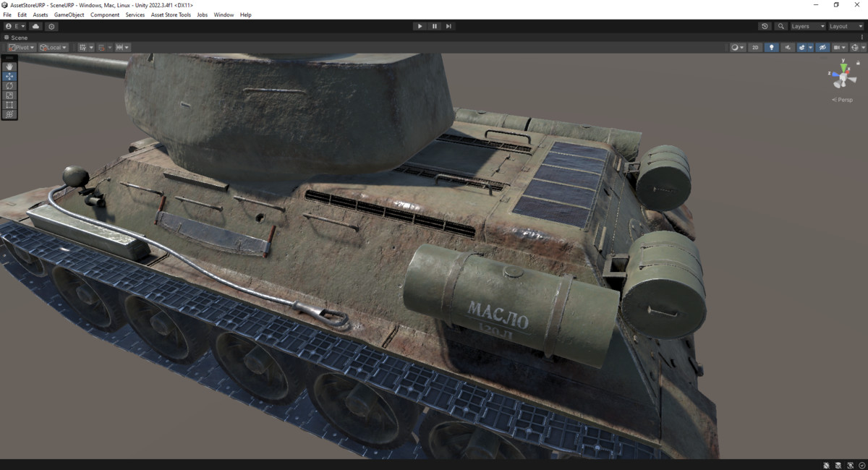Screen dimensions: 868x470
Task: Select the Scale tool
Action: [9, 95]
